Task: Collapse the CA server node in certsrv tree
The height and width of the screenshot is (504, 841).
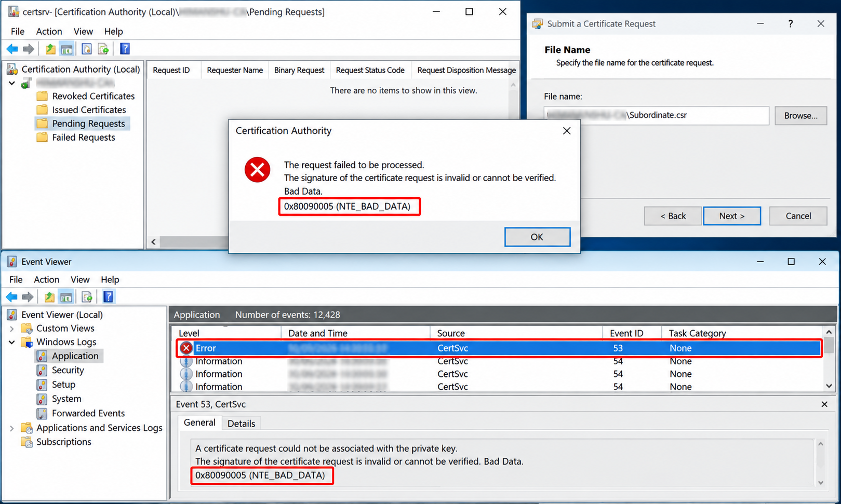Action: [12, 83]
